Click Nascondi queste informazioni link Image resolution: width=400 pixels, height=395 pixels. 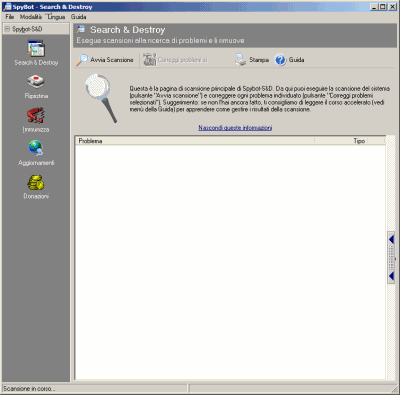(235, 128)
